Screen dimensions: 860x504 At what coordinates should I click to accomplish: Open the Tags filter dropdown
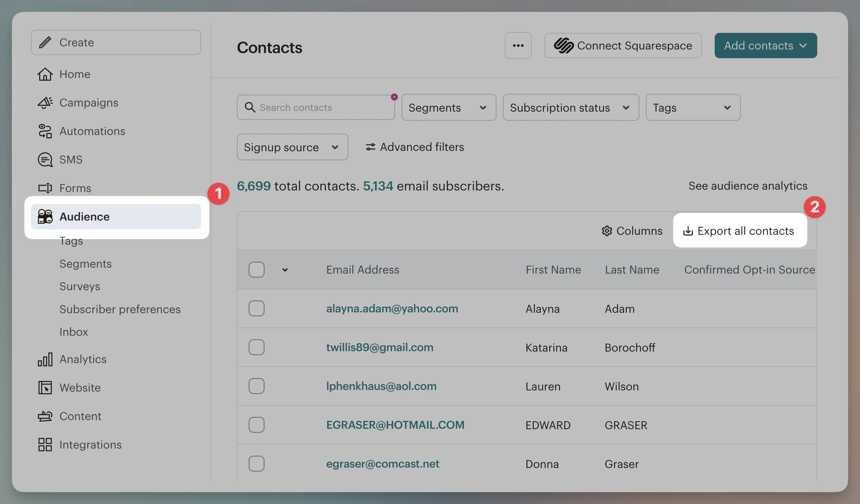pyautogui.click(x=693, y=107)
